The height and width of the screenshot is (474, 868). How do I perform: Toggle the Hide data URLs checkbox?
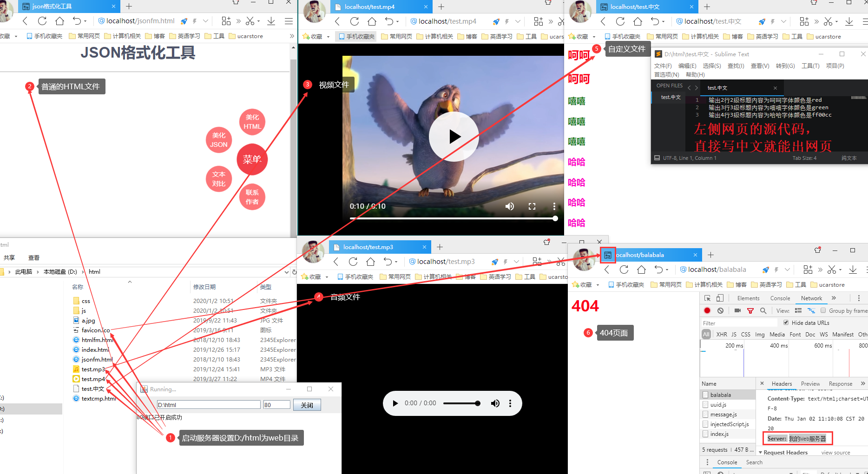tap(786, 323)
